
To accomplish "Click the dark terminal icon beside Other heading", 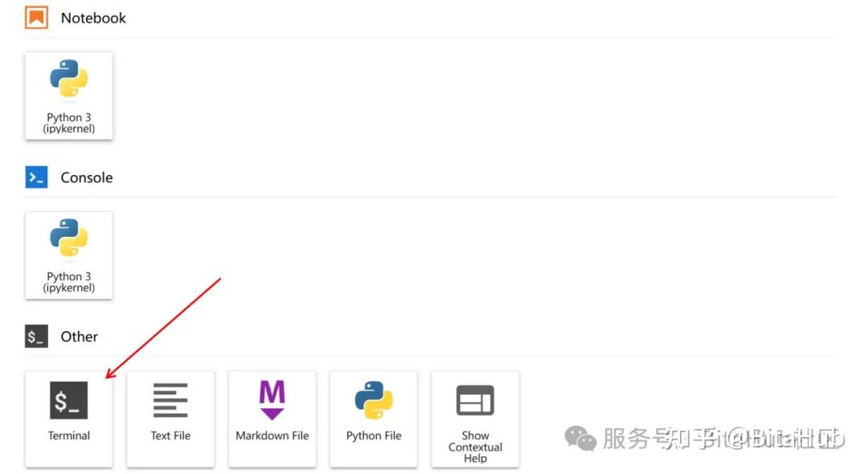I will [x=35, y=336].
